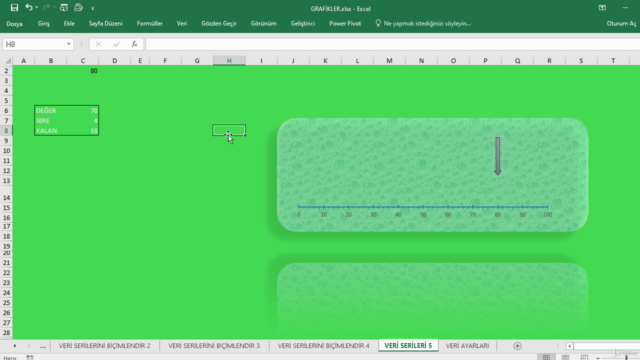Click inside the formula bar
Image resolution: width=640 pixels, height=360 pixels.
(x=392, y=44)
